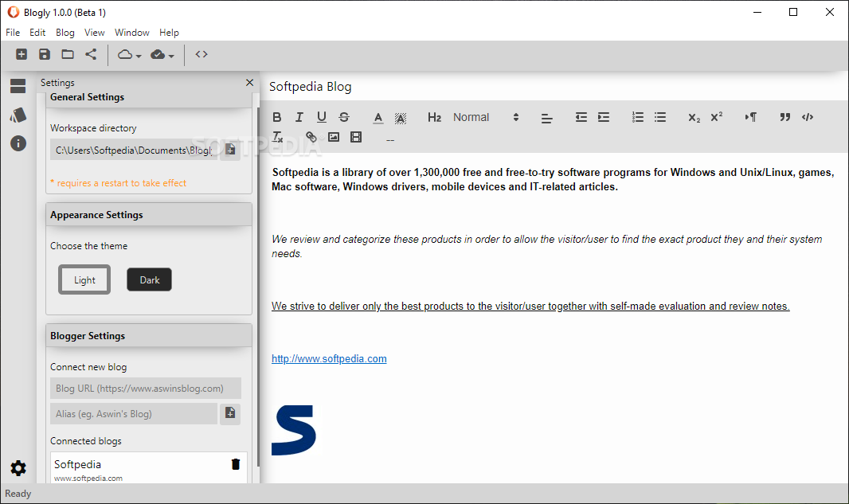849x504 pixels.
Task: Open the Help menu
Action: coord(169,33)
